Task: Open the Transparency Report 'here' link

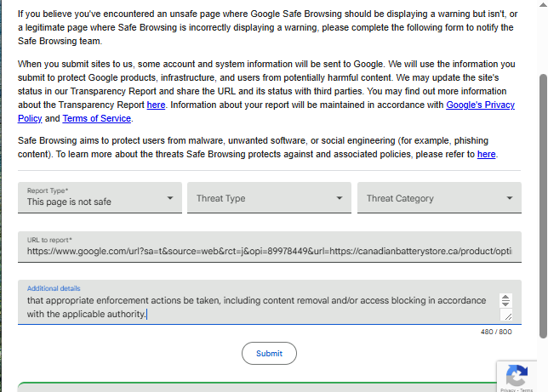Action: (x=156, y=105)
